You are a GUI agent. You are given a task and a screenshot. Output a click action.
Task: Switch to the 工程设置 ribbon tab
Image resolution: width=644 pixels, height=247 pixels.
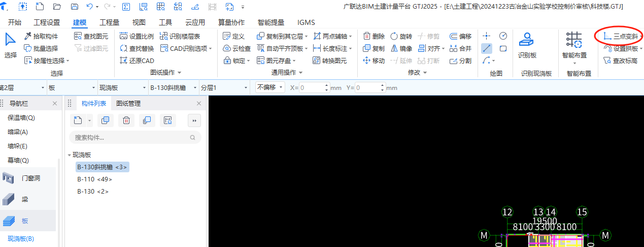point(47,22)
